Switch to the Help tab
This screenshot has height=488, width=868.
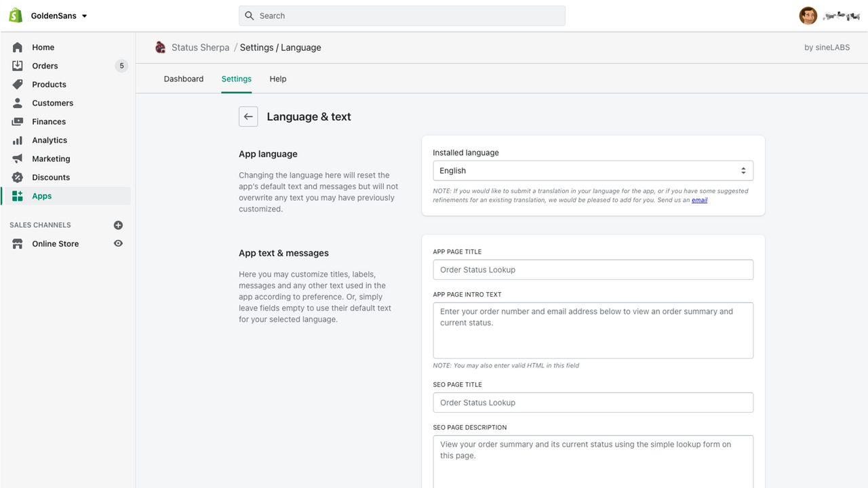click(x=278, y=79)
